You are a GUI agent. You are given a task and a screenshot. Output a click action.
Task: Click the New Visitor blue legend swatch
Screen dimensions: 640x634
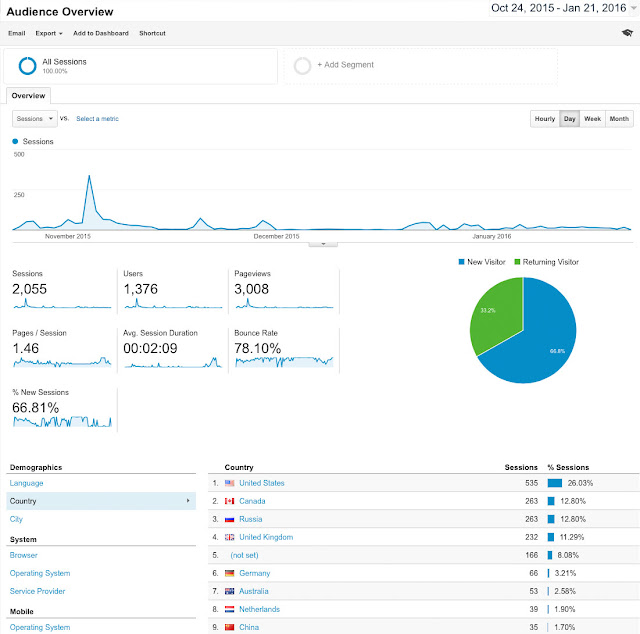(x=462, y=262)
